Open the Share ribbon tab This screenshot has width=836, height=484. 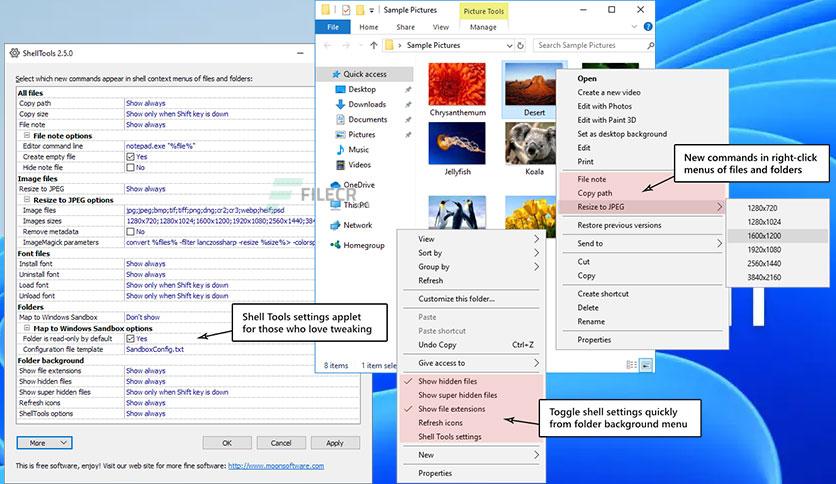point(405,27)
